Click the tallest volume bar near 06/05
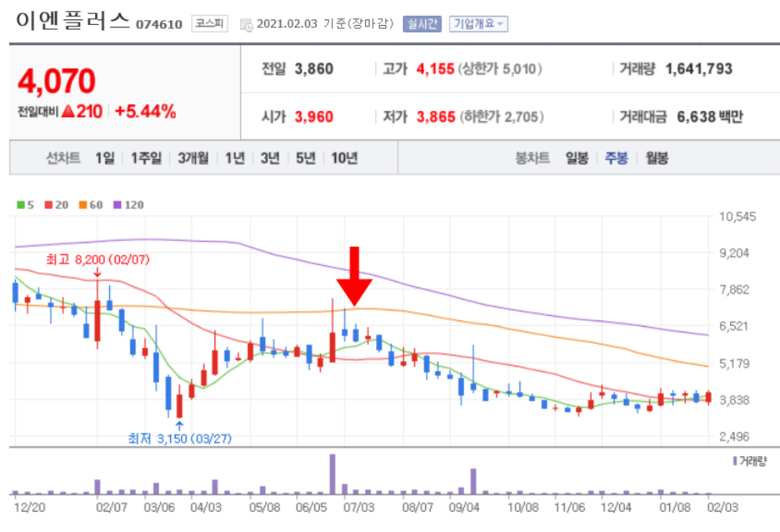Screen dimensions: 780x532 pos(332,473)
